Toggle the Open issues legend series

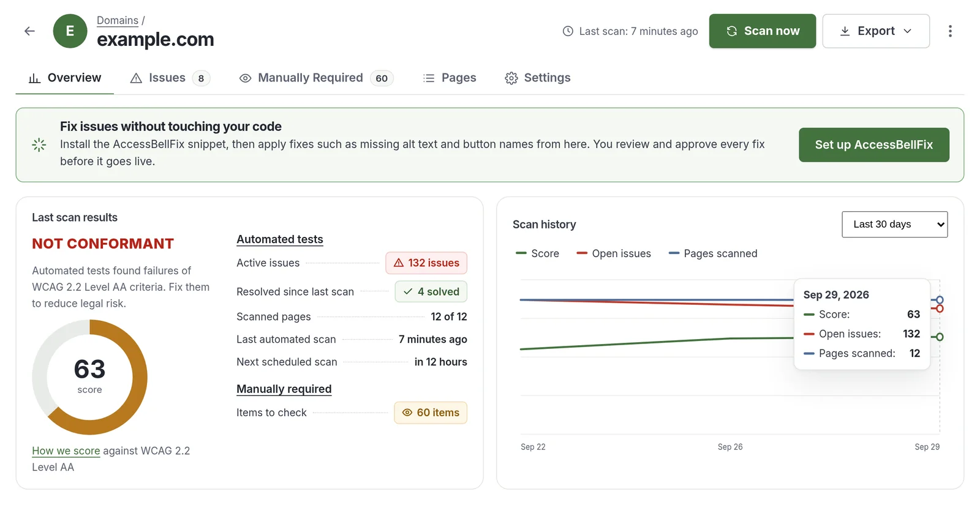(x=614, y=253)
